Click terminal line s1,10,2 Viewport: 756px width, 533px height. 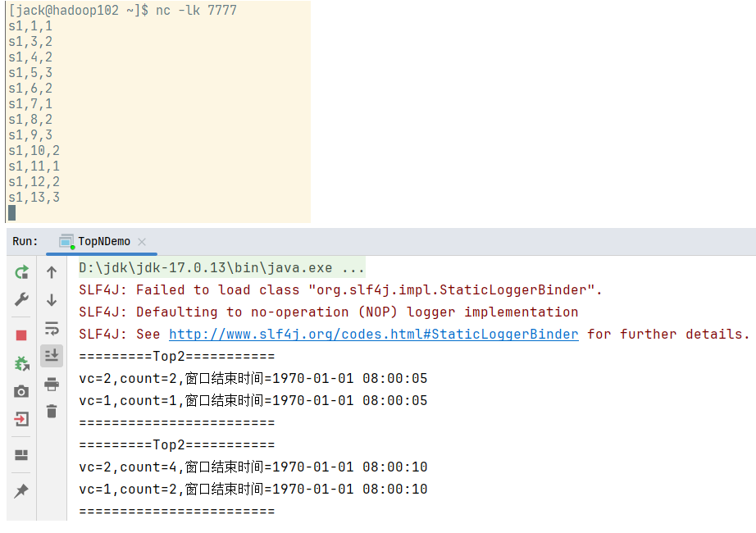(x=34, y=151)
